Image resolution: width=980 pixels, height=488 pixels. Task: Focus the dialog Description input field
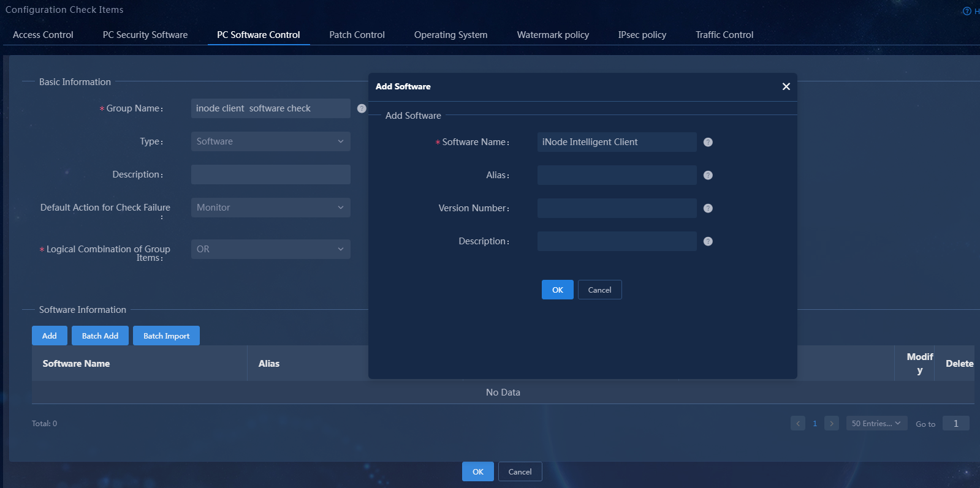617,241
